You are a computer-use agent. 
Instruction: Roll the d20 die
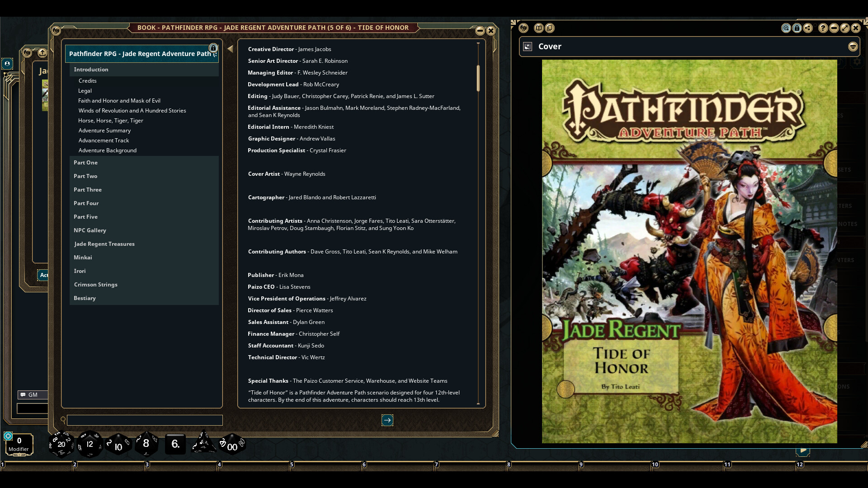click(61, 445)
